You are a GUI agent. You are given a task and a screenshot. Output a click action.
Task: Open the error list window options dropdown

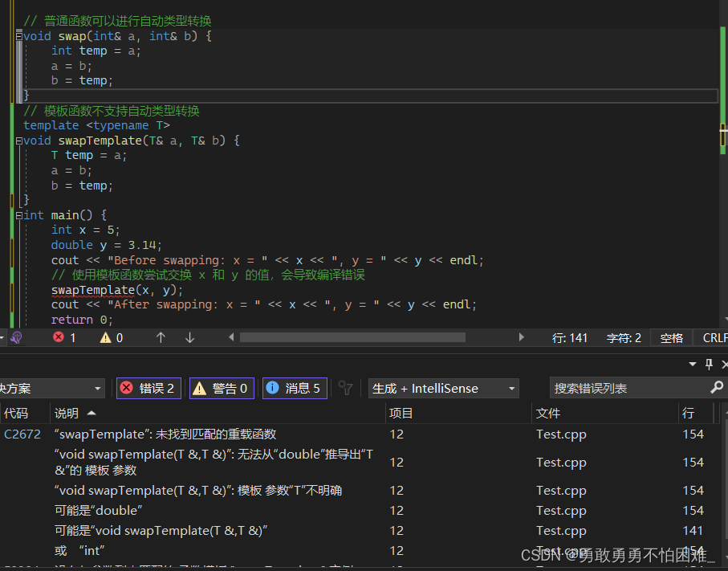click(x=693, y=364)
